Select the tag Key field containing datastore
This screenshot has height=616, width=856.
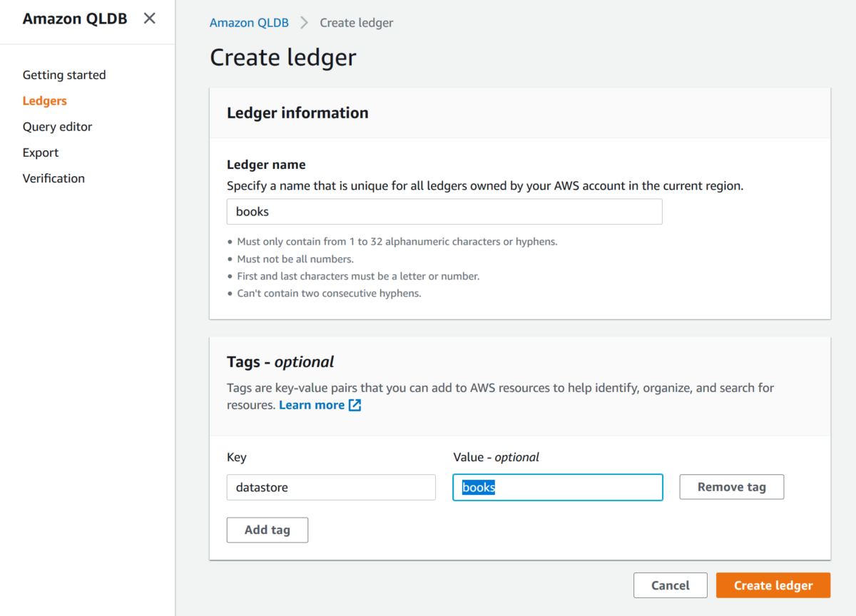click(330, 487)
